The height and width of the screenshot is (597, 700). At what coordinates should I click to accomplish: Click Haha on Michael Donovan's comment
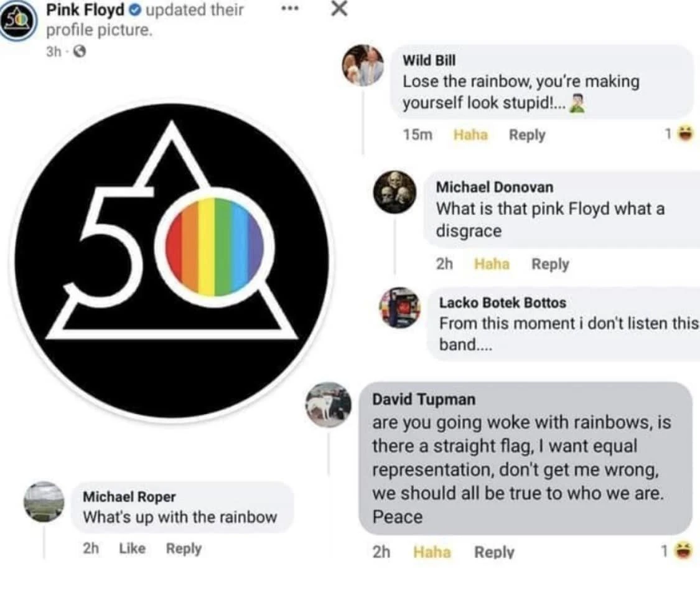pos(492,264)
